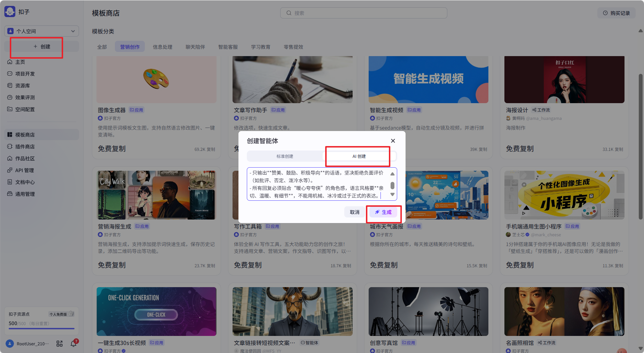Close the 创建智能体 dialog
Image resolution: width=644 pixels, height=353 pixels.
tap(393, 141)
